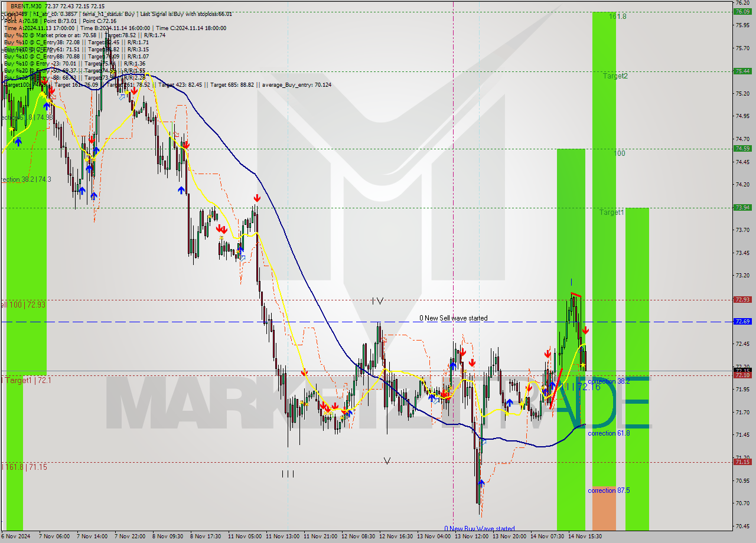Click the green 73.94 price tag

pos(742,207)
